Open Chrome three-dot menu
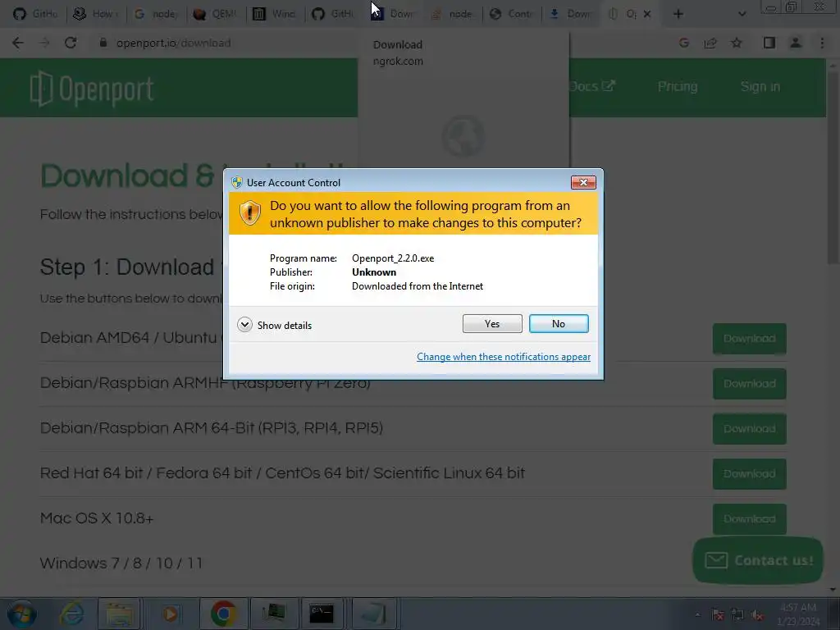Screen dimensions: 840x630 coord(822,43)
